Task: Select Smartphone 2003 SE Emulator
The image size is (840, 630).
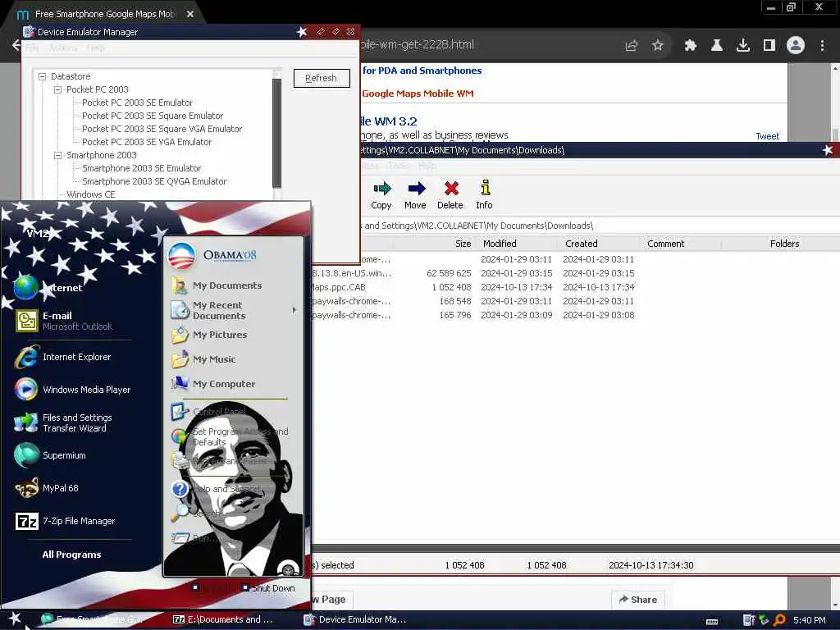Action: pos(141,168)
